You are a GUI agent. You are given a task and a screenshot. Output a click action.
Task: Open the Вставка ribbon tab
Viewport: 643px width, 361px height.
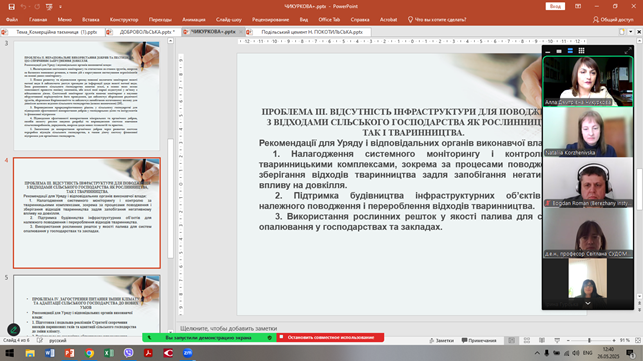click(x=91, y=19)
